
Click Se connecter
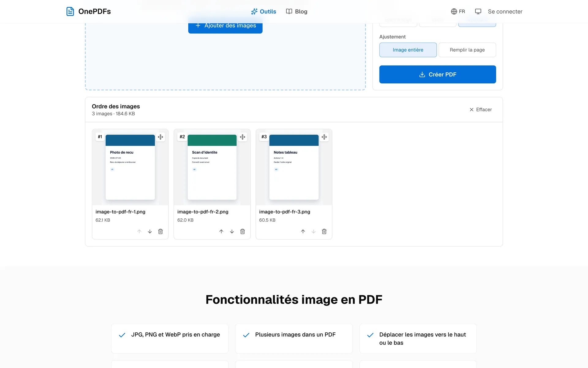pyautogui.click(x=505, y=11)
